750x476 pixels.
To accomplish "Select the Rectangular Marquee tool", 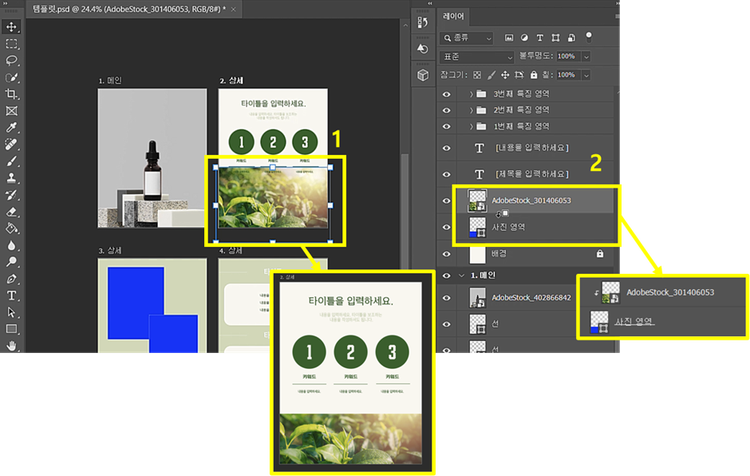I will pyautogui.click(x=11, y=44).
